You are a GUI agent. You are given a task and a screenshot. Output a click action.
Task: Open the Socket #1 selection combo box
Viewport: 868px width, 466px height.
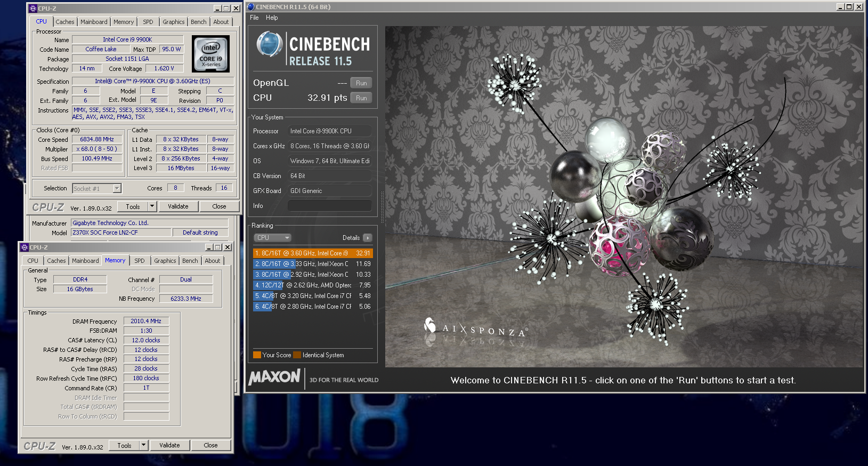97,188
